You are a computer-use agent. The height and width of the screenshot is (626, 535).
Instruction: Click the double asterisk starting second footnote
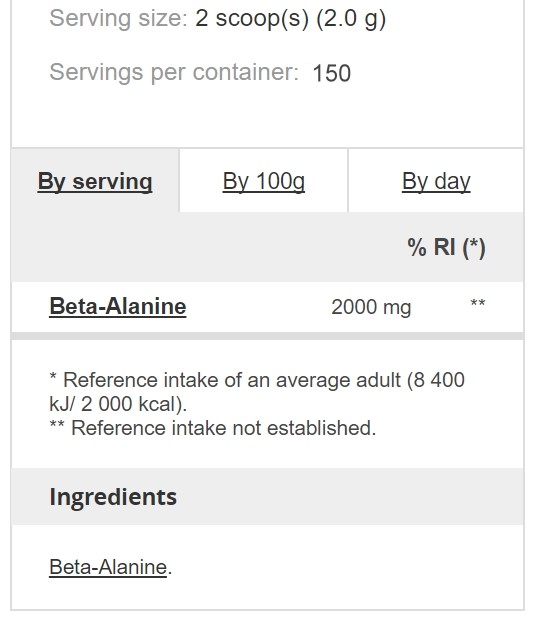57,424
